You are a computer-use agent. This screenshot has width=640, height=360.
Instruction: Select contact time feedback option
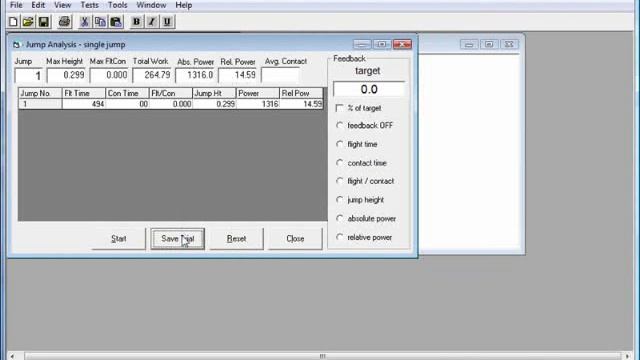[x=339, y=162]
